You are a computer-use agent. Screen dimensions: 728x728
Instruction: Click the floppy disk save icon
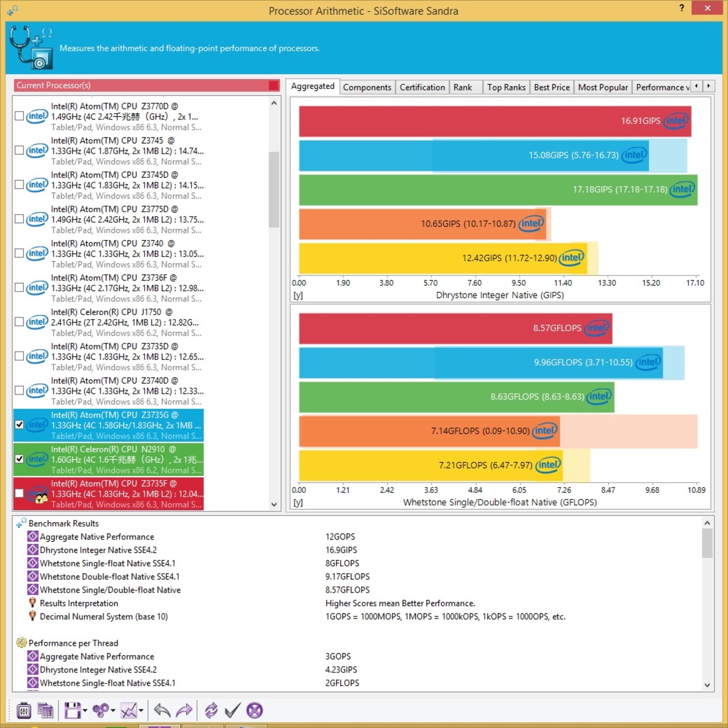point(72,710)
